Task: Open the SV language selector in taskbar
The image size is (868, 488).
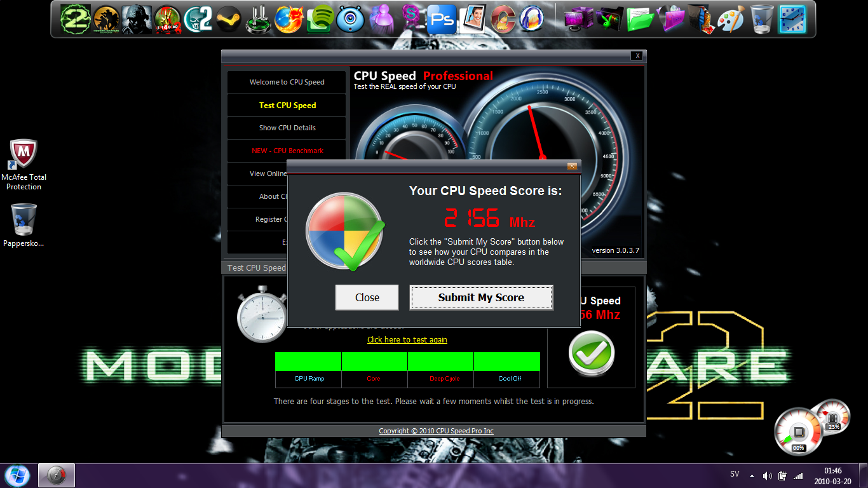Action: tap(735, 475)
